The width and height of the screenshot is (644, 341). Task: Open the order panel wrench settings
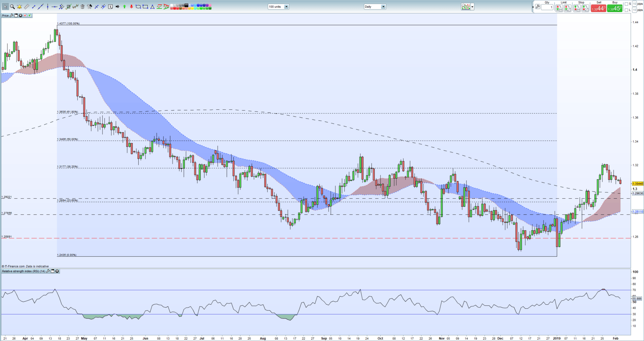[538, 7]
